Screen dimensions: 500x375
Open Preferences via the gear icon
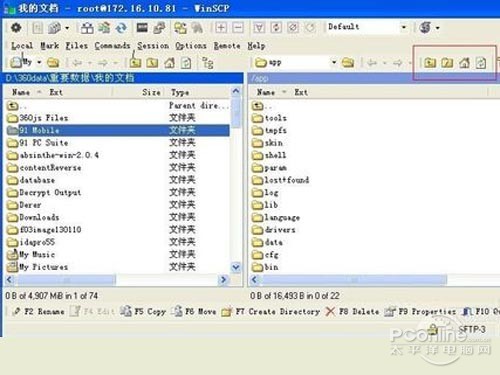point(16,28)
